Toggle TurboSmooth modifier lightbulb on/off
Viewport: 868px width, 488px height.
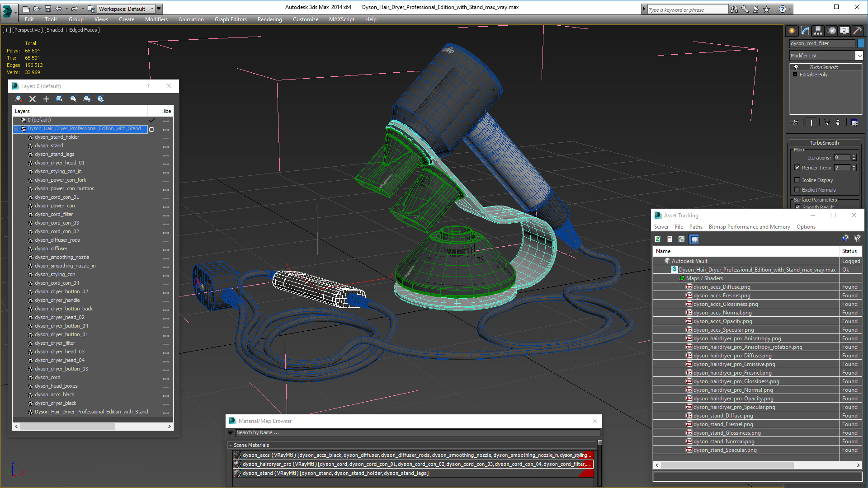click(796, 67)
